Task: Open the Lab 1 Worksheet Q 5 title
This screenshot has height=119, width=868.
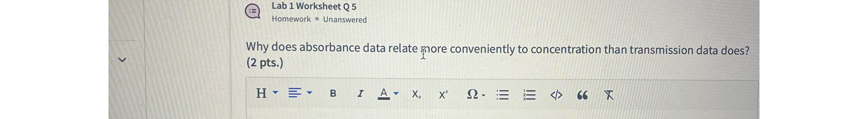Action: point(314,6)
